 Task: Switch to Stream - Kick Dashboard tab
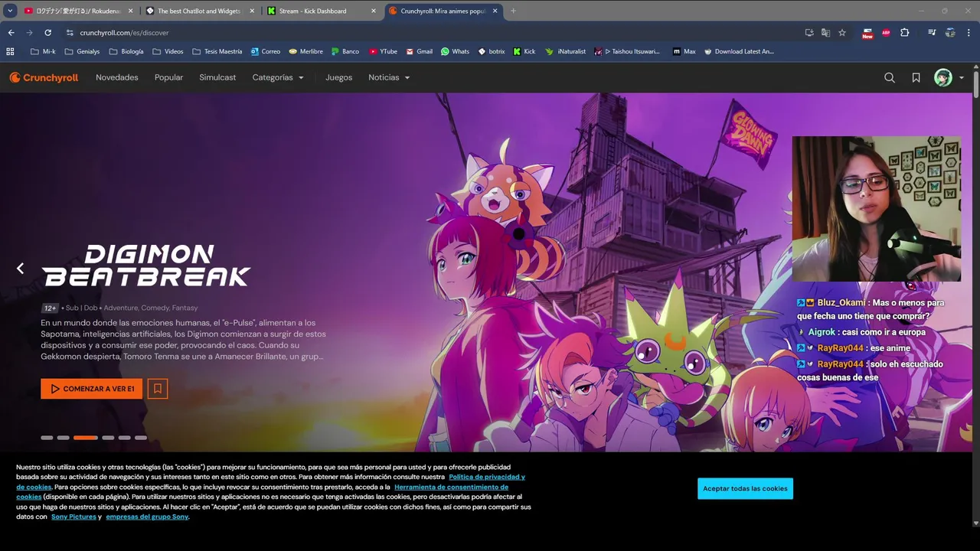click(322, 11)
